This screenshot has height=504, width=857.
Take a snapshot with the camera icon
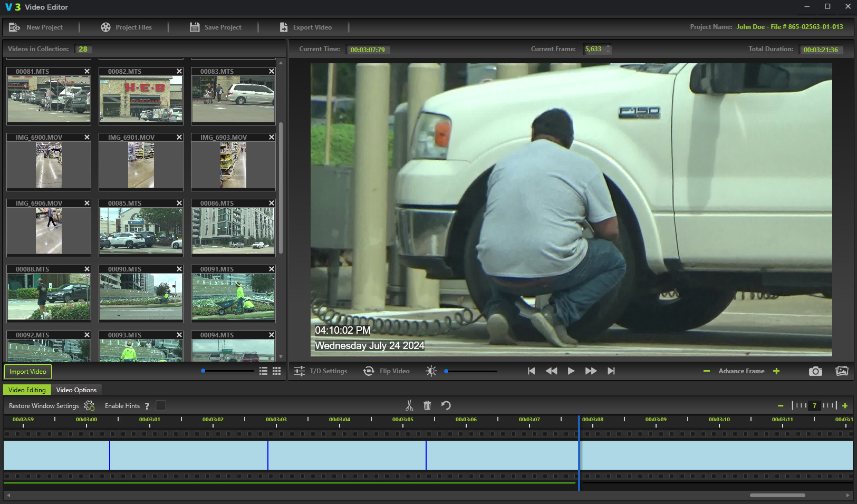click(x=815, y=371)
